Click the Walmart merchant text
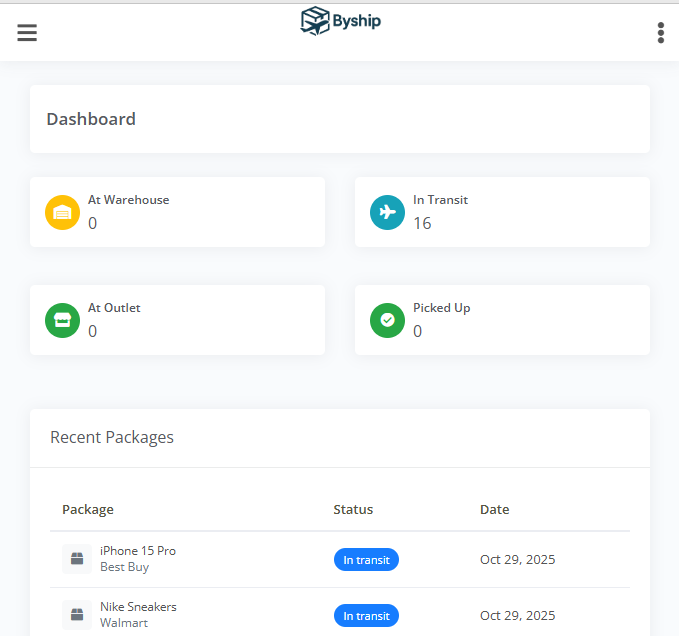 [x=124, y=623]
